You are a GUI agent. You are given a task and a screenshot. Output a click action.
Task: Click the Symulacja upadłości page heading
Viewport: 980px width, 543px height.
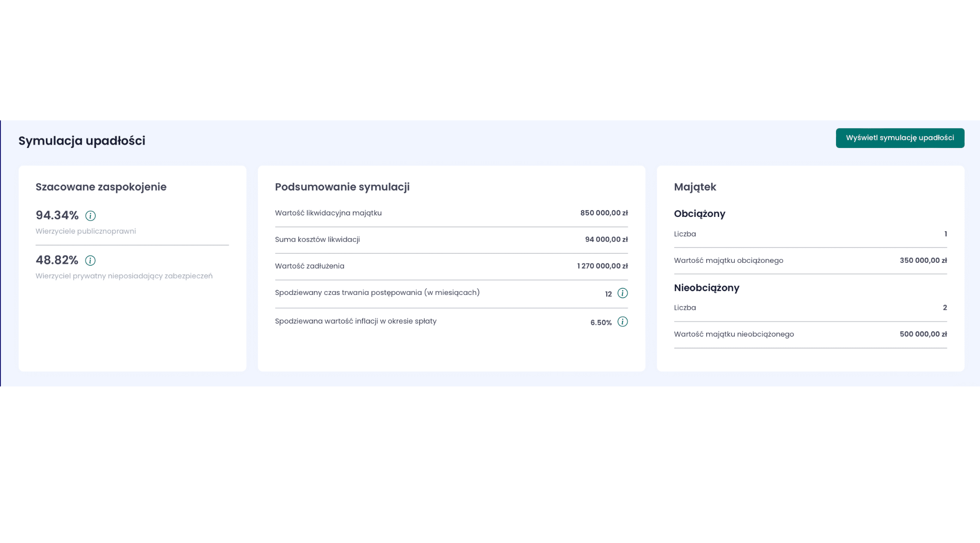(x=82, y=141)
